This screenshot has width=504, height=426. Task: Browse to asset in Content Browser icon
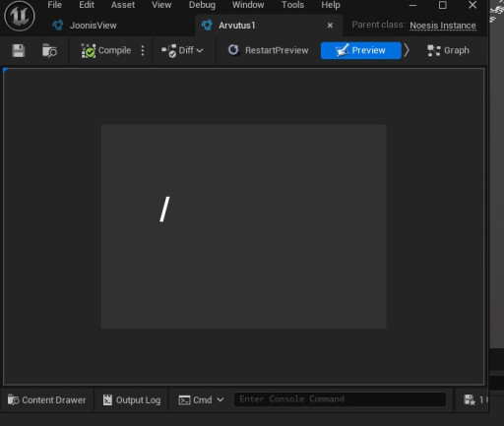(x=49, y=50)
